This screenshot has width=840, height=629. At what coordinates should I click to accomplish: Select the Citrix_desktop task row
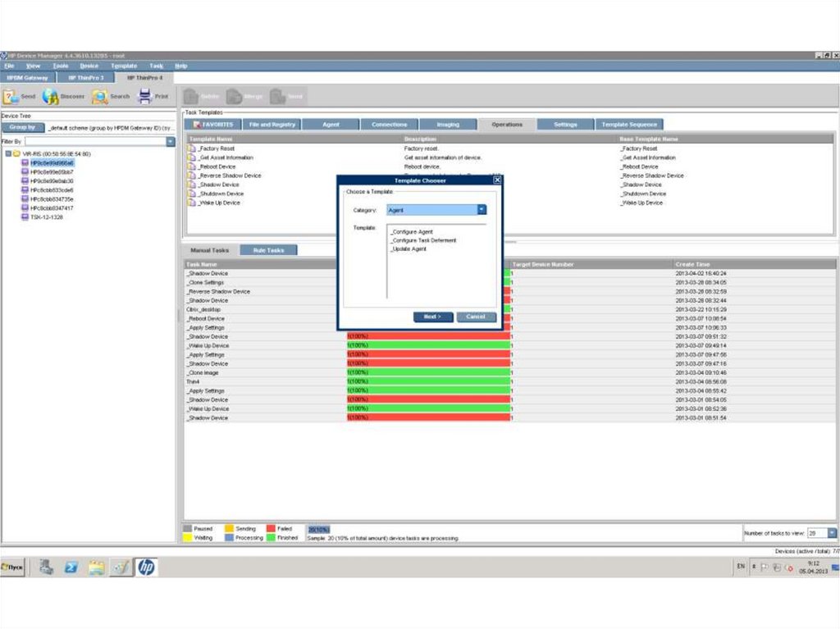point(509,309)
